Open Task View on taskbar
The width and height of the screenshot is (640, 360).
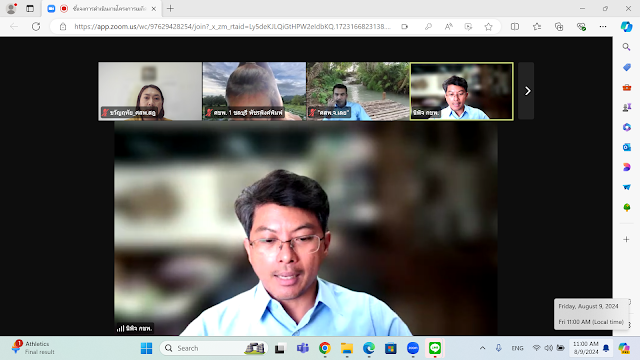click(x=280, y=348)
